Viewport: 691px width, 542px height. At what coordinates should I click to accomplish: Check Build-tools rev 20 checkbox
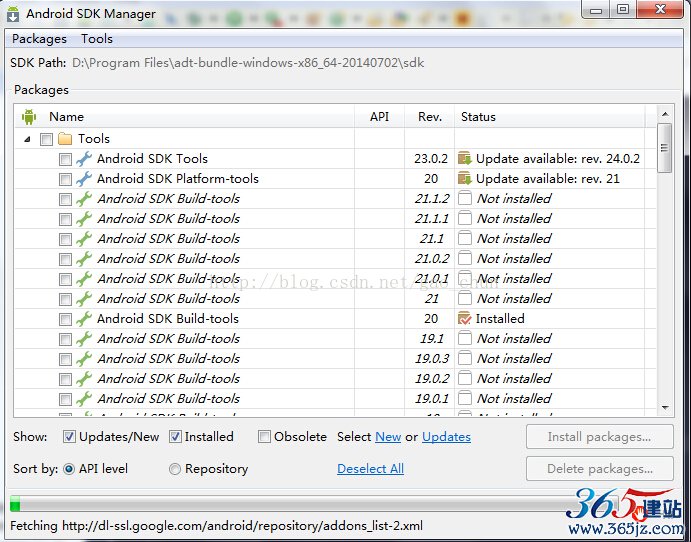pyautogui.click(x=65, y=319)
